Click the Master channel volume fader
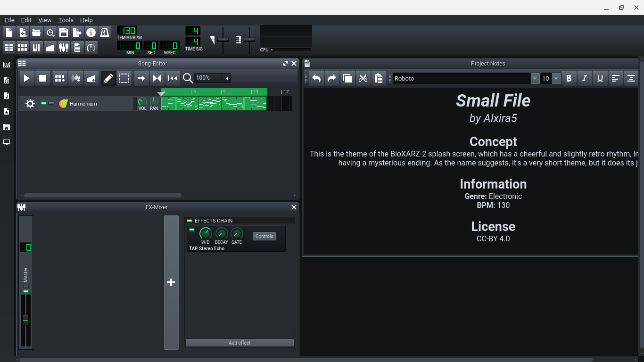This screenshot has height=362, width=644. pos(26,321)
